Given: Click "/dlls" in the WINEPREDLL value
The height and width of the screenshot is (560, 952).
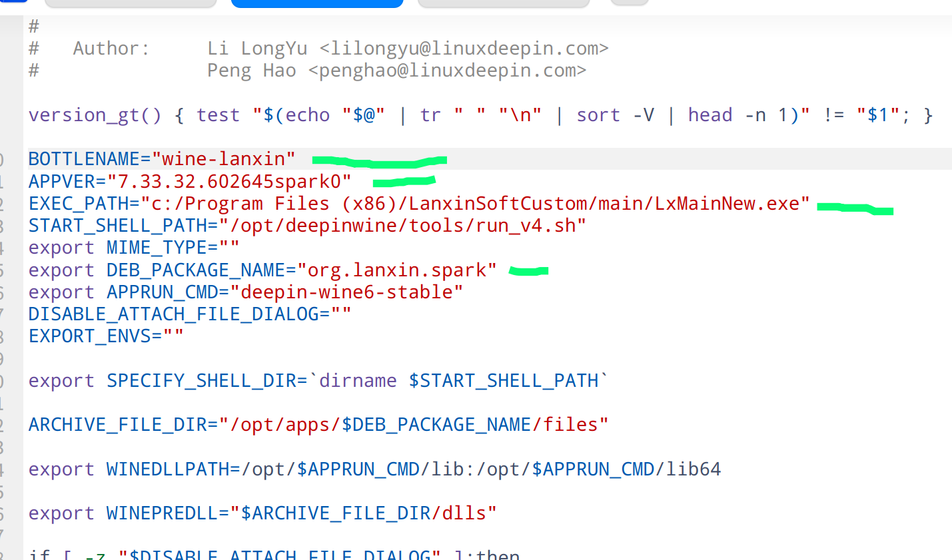Looking at the screenshot, I should 458,513.
